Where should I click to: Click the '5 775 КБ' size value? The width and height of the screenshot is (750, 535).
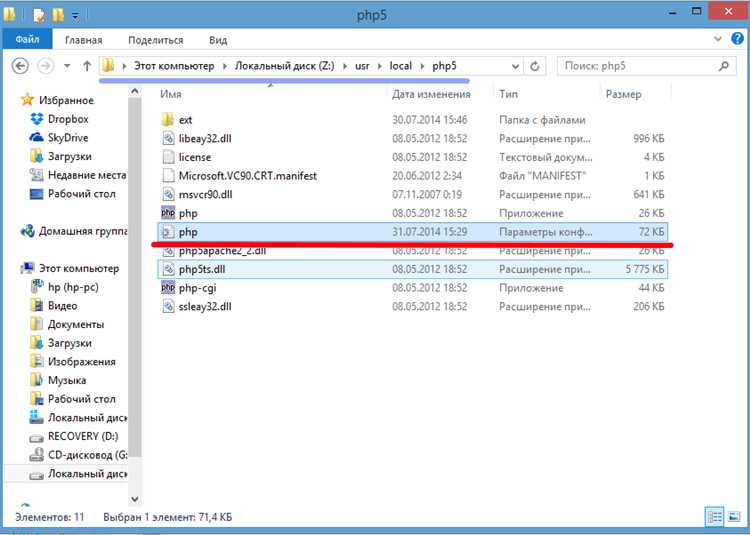[645, 269]
